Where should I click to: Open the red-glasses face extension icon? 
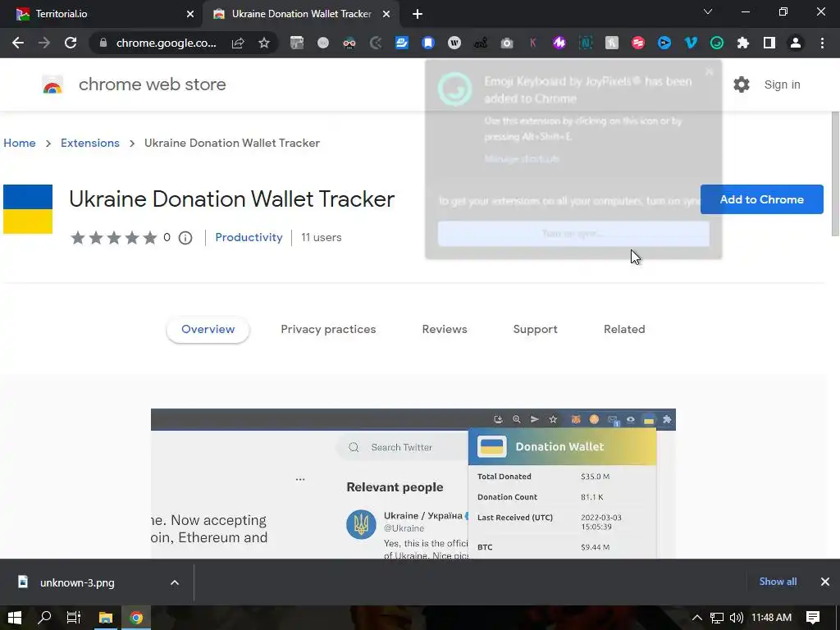click(349, 43)
